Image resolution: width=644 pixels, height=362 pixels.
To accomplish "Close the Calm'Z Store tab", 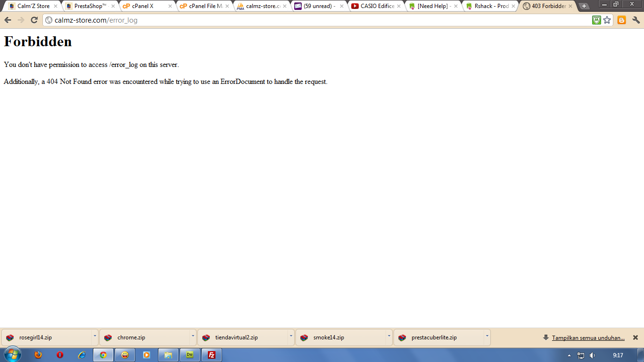I will (x=55, y=6).
